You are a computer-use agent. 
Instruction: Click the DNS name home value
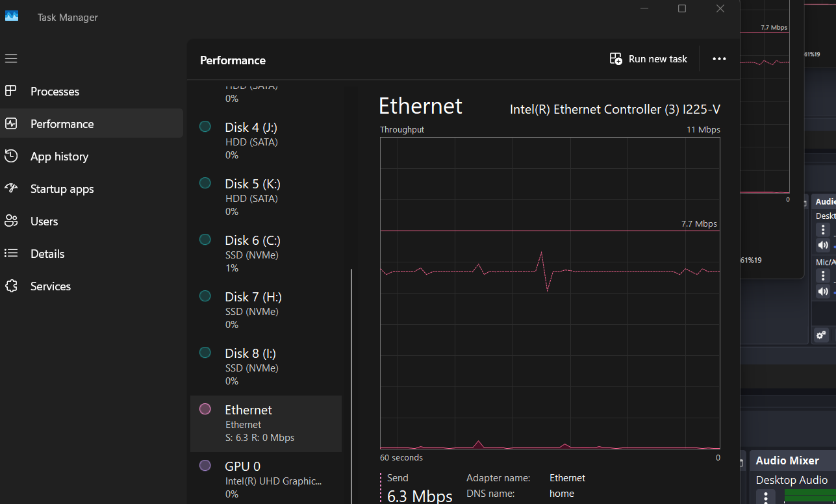(x=562, y=494)
